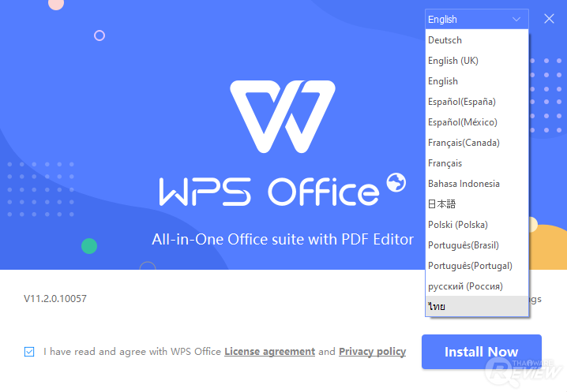The image size is (567, 392).
Task: Click the Install Now button
Action: pos(481,352)
